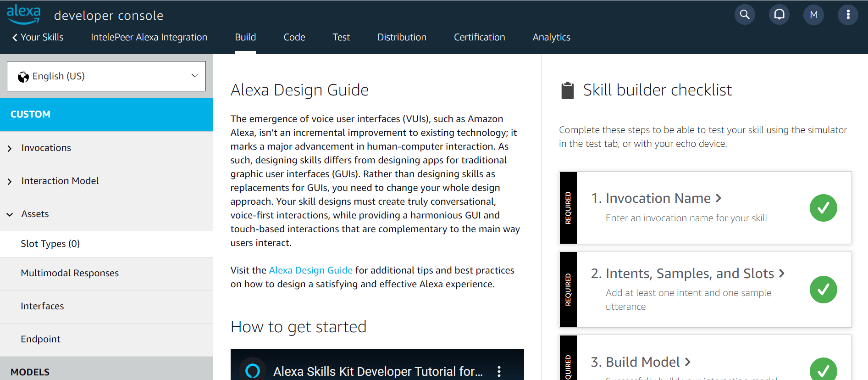Screen dimensions: 868x380
Task: Open the English (US) language dropdown
Action: (x=106, y=76)
